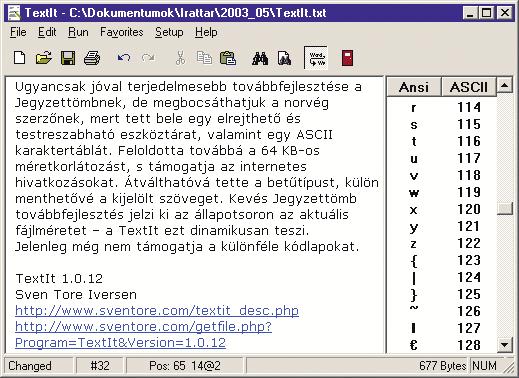
Task: Click the red Exit door icon
Action: coord(347,58)
